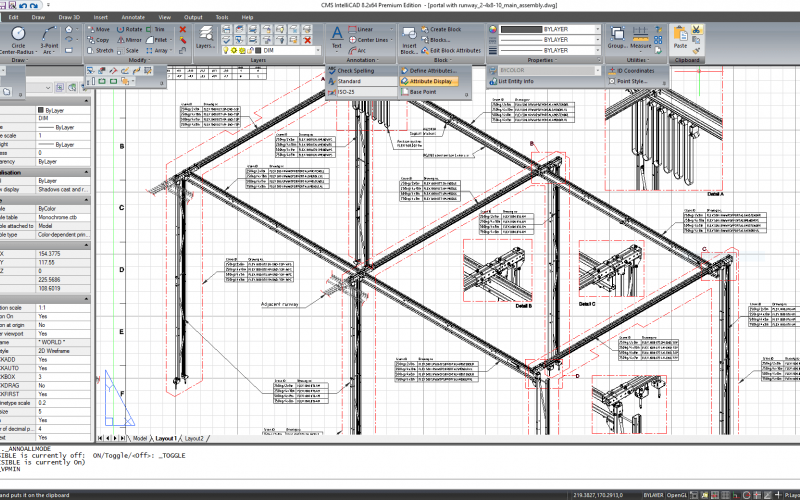Click the Mirror modify tool

(x=129, y=39)
